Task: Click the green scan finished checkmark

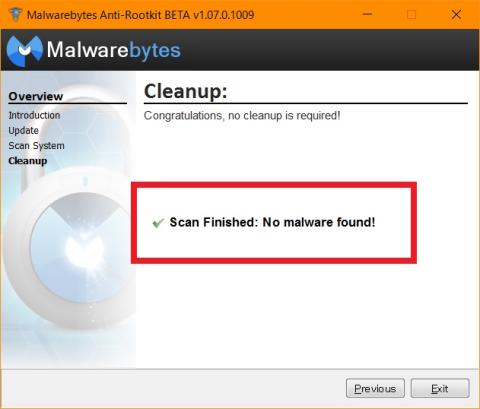Action: point(158,223)
